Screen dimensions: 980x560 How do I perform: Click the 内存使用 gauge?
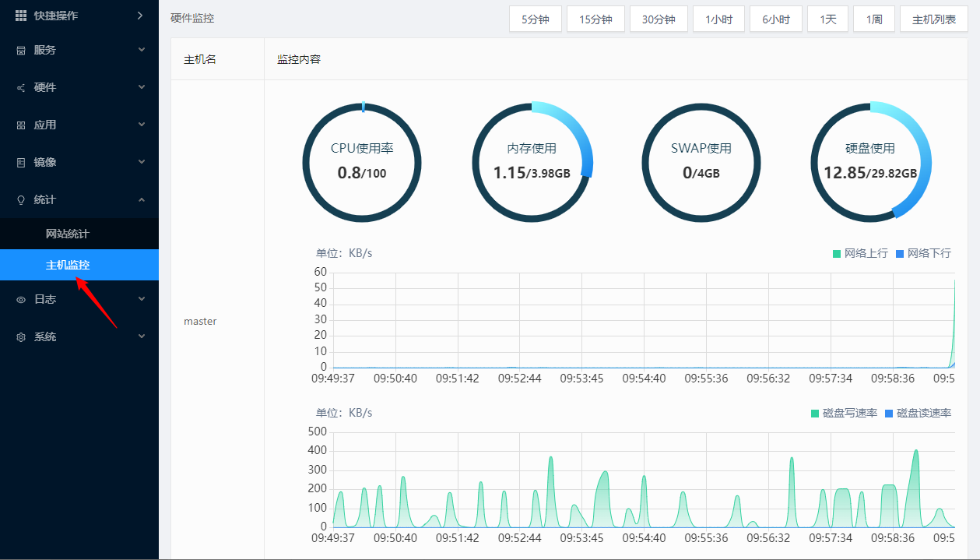tap(532, 162)
